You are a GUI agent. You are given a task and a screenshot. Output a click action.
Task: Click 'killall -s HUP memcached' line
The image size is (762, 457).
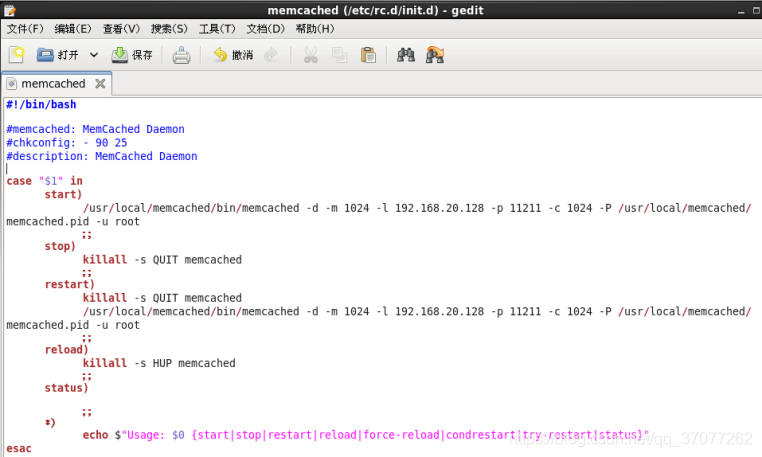point(159,363)
